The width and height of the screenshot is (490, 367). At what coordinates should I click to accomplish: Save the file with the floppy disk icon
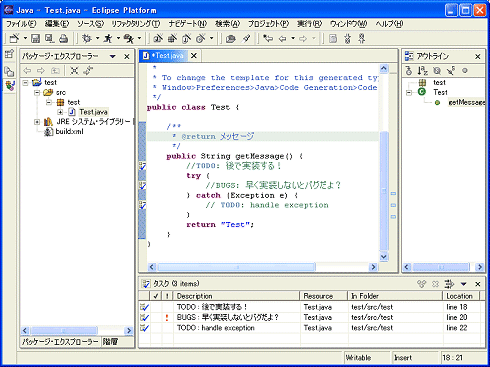tap(35, 39)
